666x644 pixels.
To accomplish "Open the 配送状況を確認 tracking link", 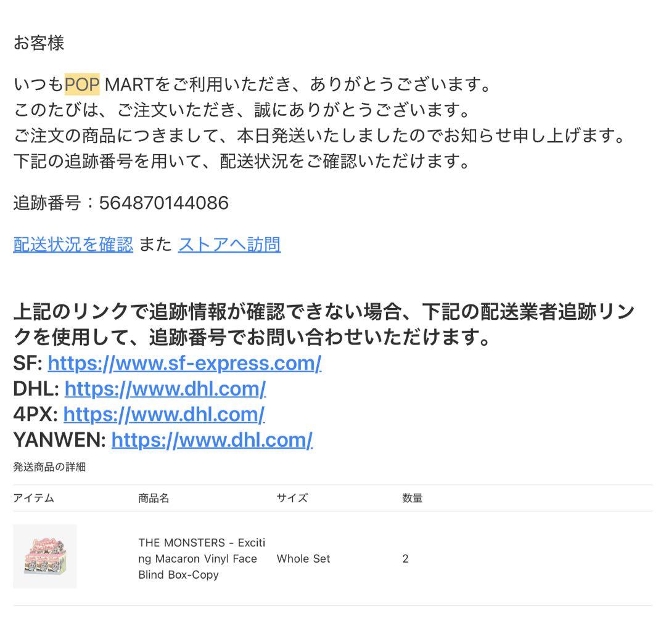I will tap(73, 245).
